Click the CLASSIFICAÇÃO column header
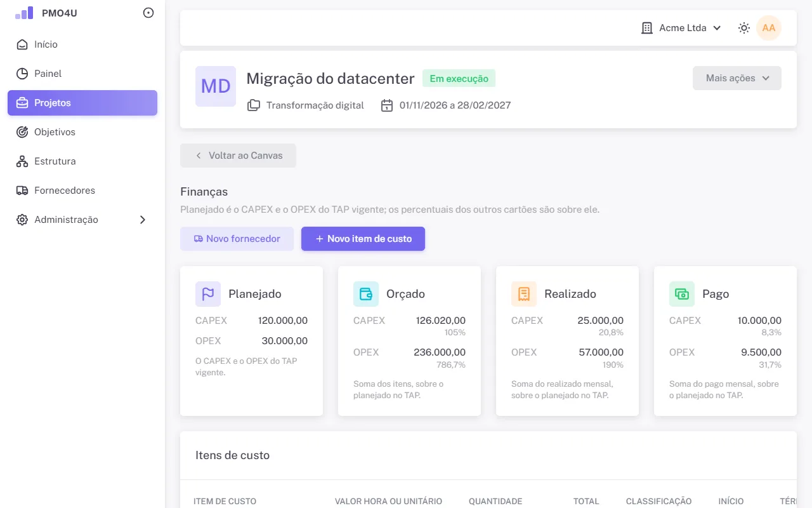Image resolution: width=812 pixels, height=508 pixels. click(x=658, y=502)
